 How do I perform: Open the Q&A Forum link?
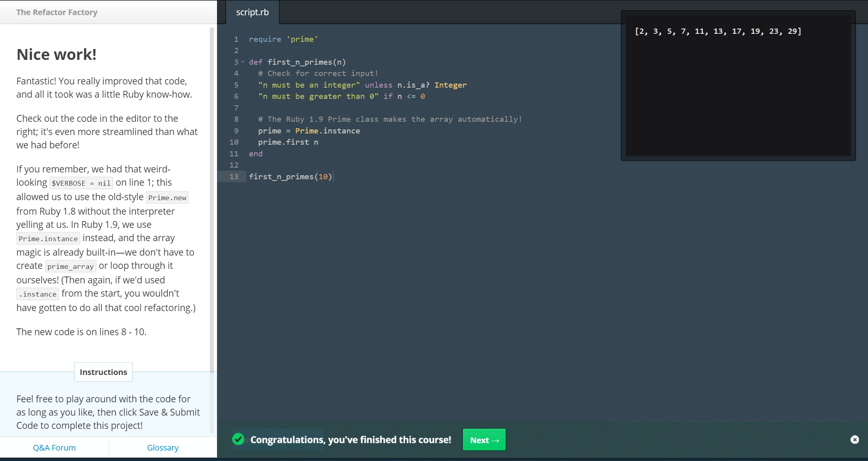point(54,447)
